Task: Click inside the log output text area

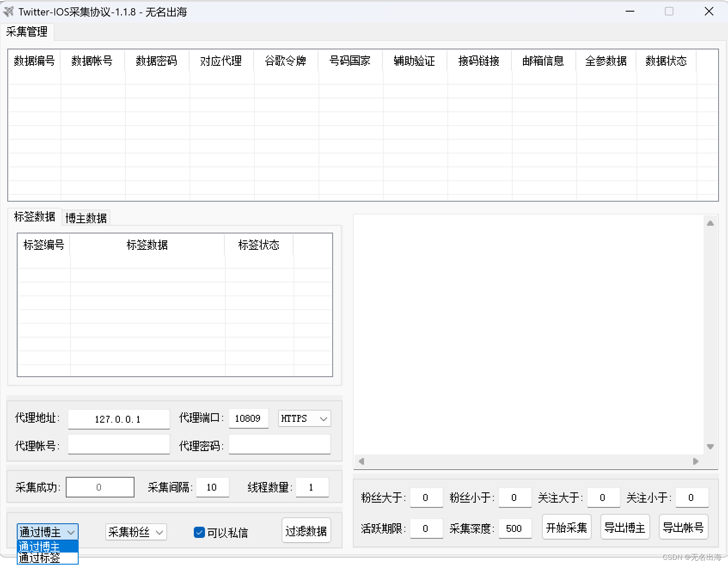Action: (529, 335)
